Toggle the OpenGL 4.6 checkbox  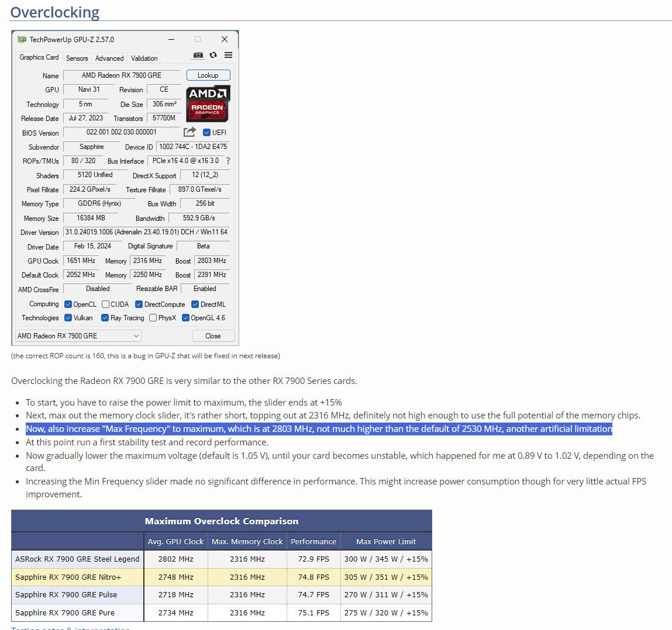click(185, 318)
